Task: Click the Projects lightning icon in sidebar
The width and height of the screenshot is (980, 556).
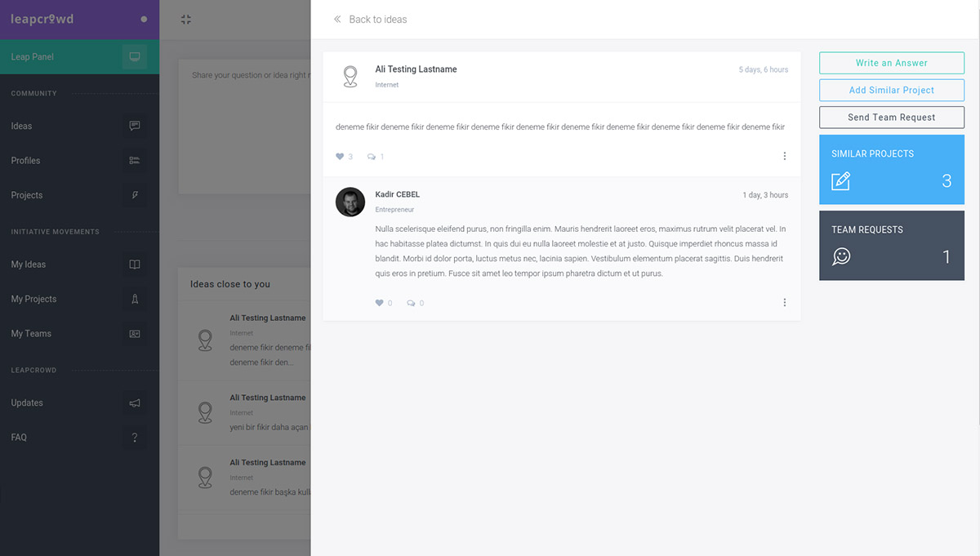Action: click(x=135, y=195)
